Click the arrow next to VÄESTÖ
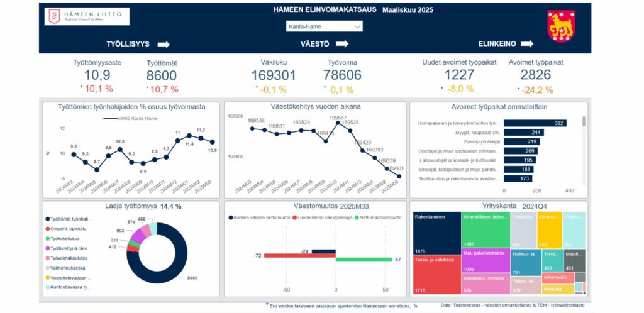Screen dimensions: 644x313 (x=342, y=44)
